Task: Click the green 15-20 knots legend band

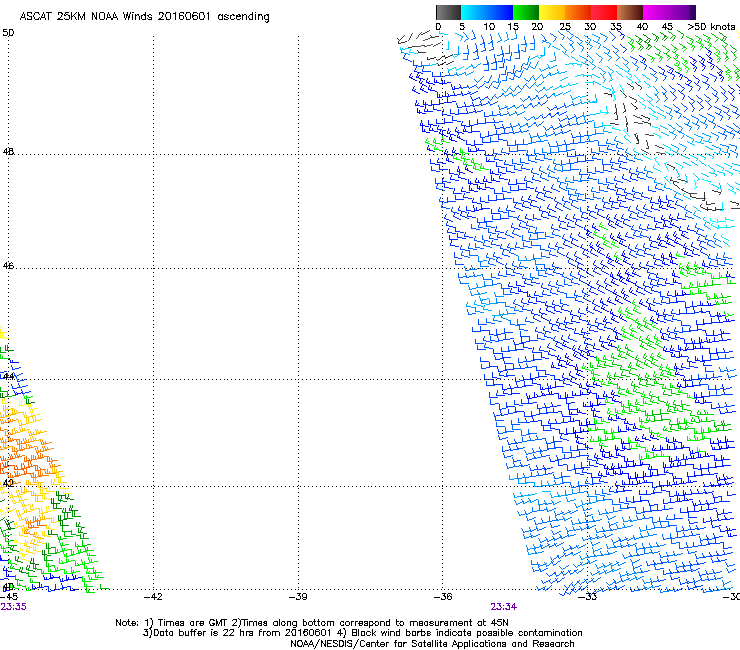Action: [526, 12]
